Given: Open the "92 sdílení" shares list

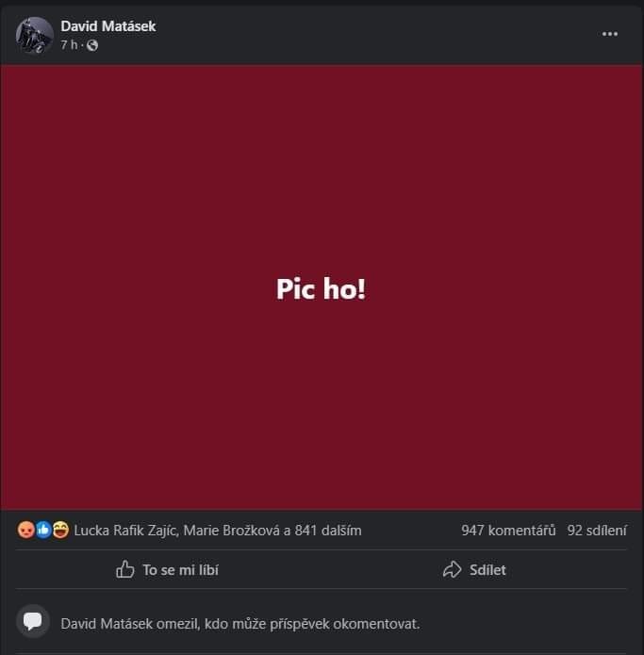Looking at the screenshot, I should [x=597, y=531].
